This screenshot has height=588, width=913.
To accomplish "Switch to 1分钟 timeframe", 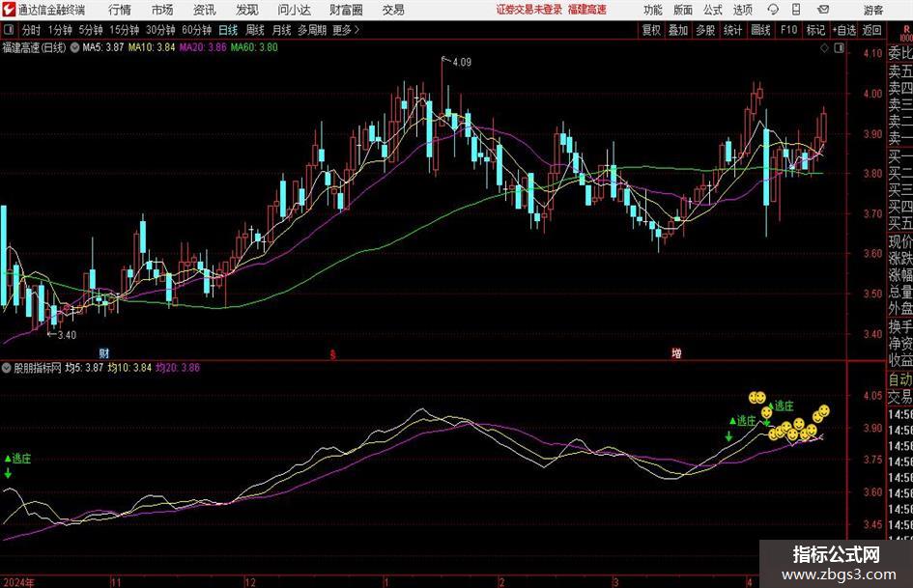I will (x=59, y=30).
